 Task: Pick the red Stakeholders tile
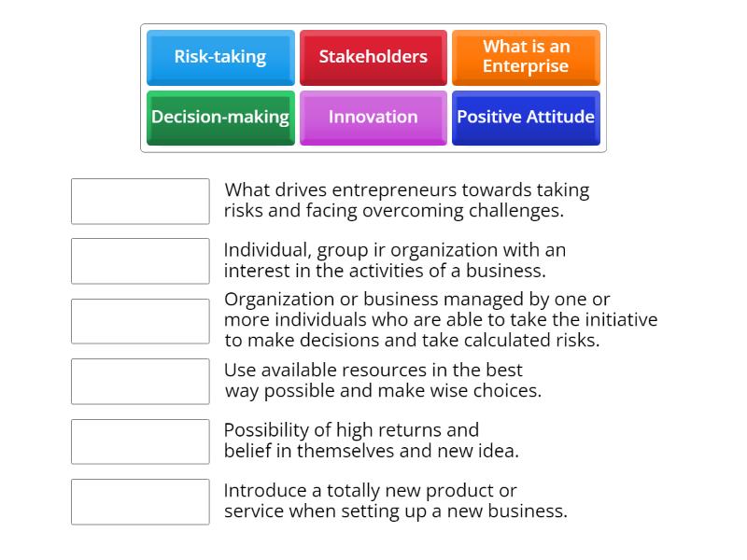(373, 57)
